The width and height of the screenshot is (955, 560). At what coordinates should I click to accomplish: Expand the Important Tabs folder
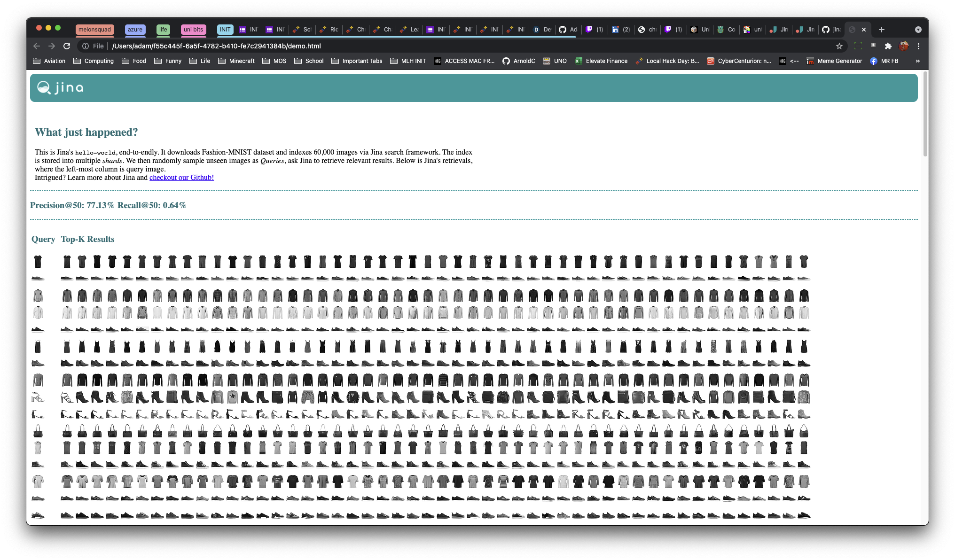pos(357,61)
